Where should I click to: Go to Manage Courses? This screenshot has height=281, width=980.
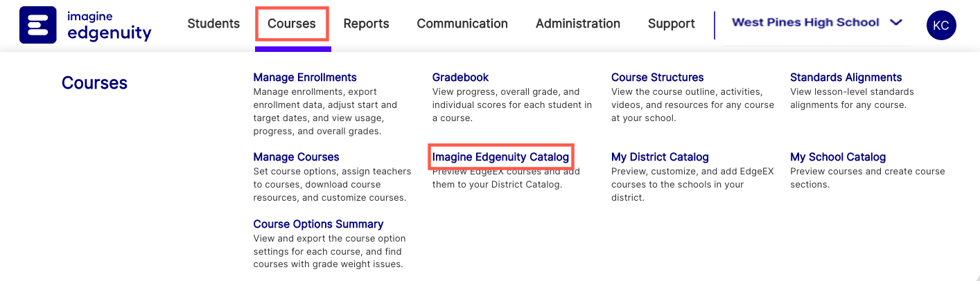[296, 157]
